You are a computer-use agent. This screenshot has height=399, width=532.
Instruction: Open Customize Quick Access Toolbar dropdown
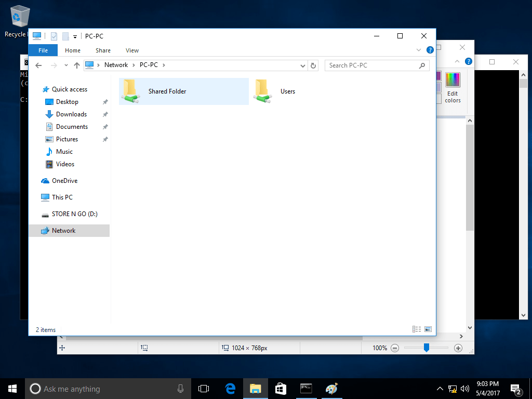[x=75, y=37]
